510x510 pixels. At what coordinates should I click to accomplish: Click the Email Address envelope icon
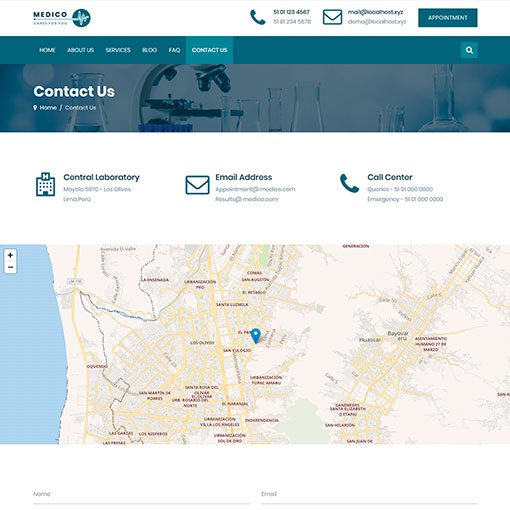[x=197, y=185]
